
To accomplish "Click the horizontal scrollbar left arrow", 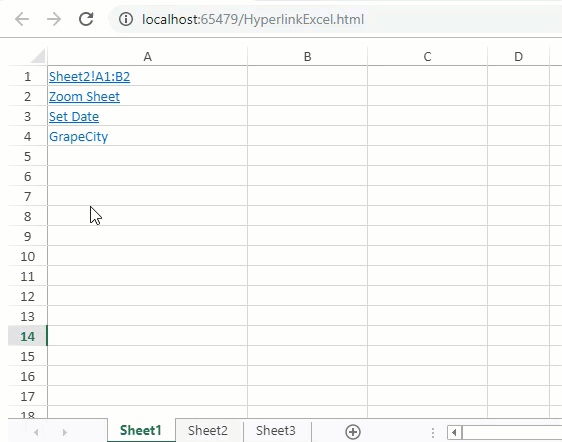I will (x=454, y=433).
